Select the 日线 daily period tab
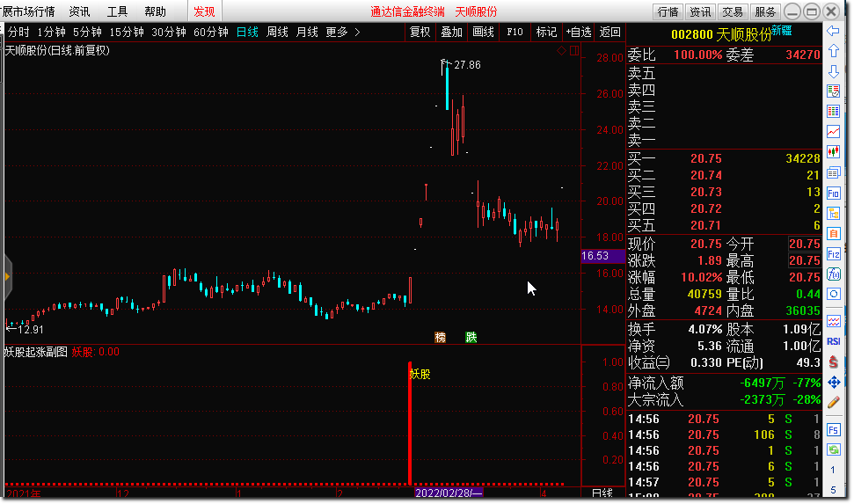854x504 pixels. pyautogui.click(x=247, y=33)
